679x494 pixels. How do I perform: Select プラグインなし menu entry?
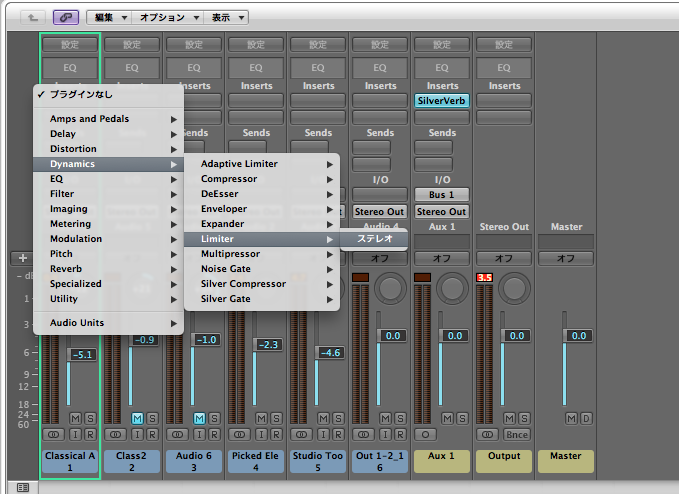[x=108, y=94]
